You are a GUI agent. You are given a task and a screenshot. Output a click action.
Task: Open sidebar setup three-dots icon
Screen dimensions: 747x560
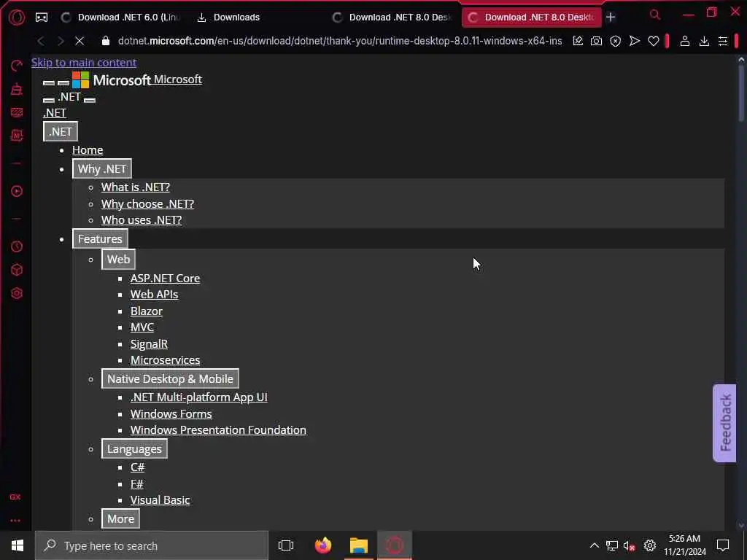15,521
